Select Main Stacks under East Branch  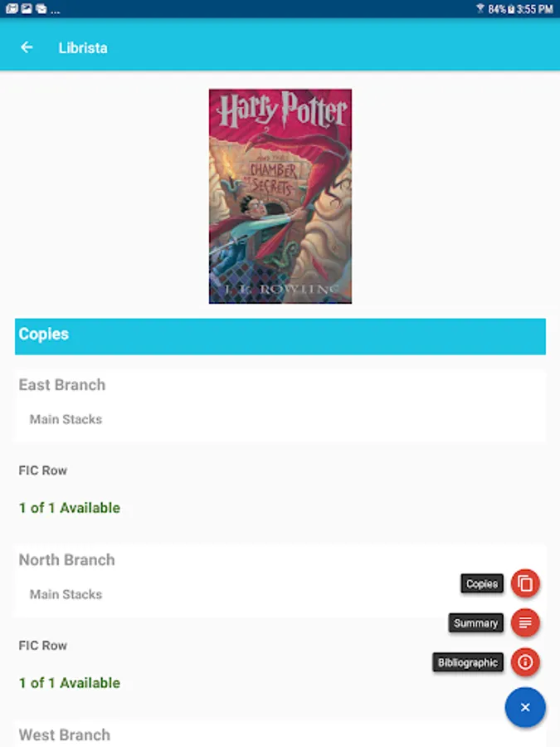point(66,419)
